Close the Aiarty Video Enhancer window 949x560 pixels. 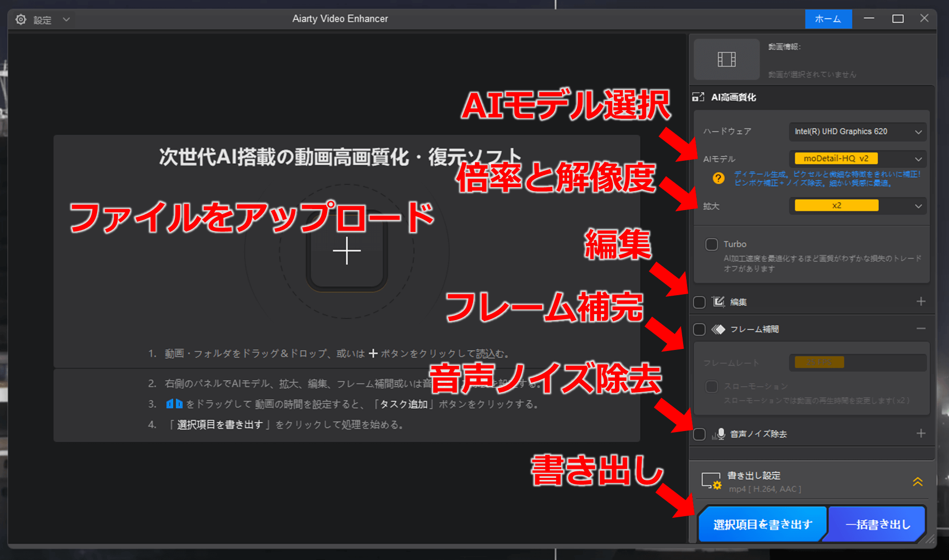[924, 18]
